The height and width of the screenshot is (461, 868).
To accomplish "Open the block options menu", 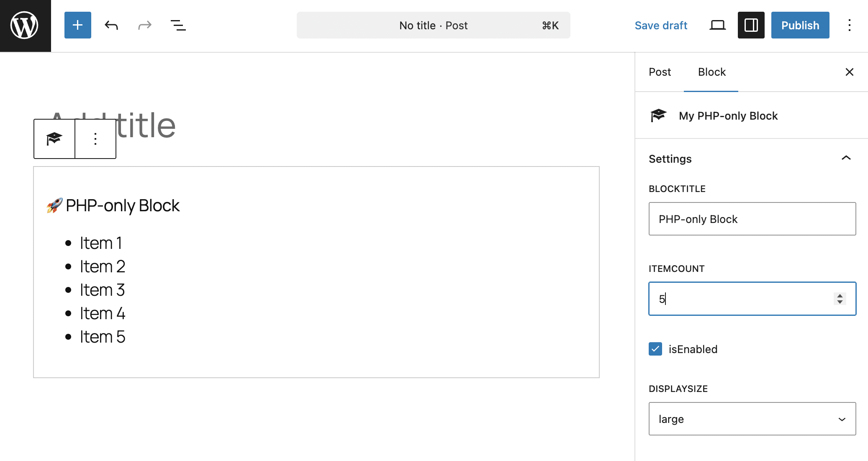I will coord(95,138).
